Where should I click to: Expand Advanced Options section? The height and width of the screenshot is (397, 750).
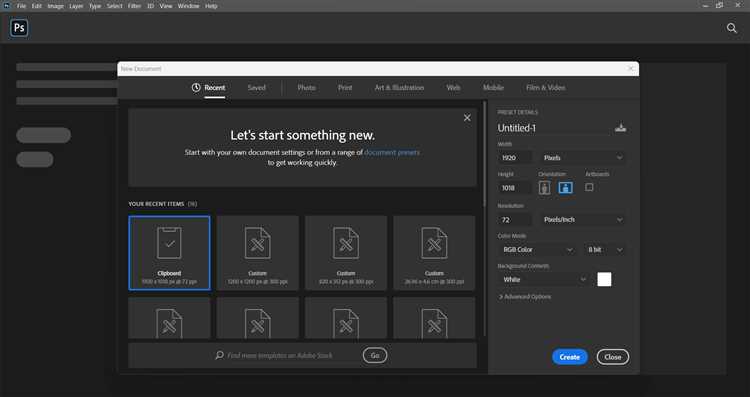[x=525, y=297]
